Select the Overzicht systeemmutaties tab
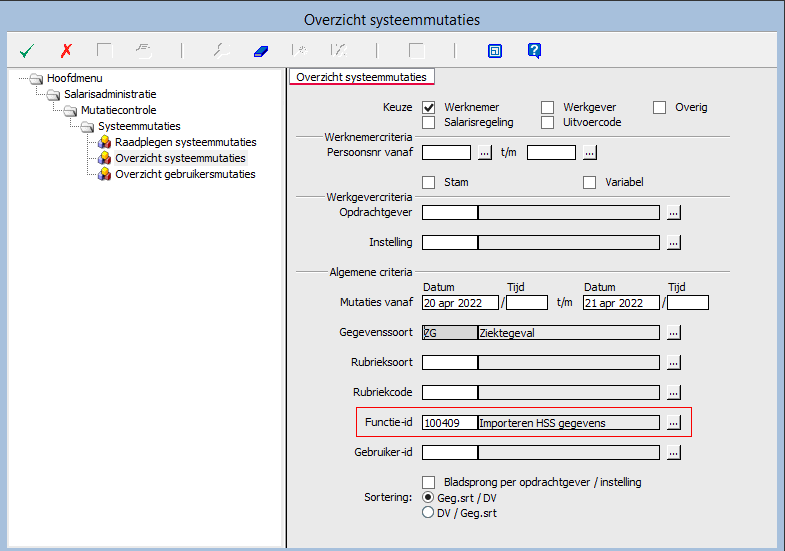The height and width of the screenshot is (551, 785). [x=361, y=77]
